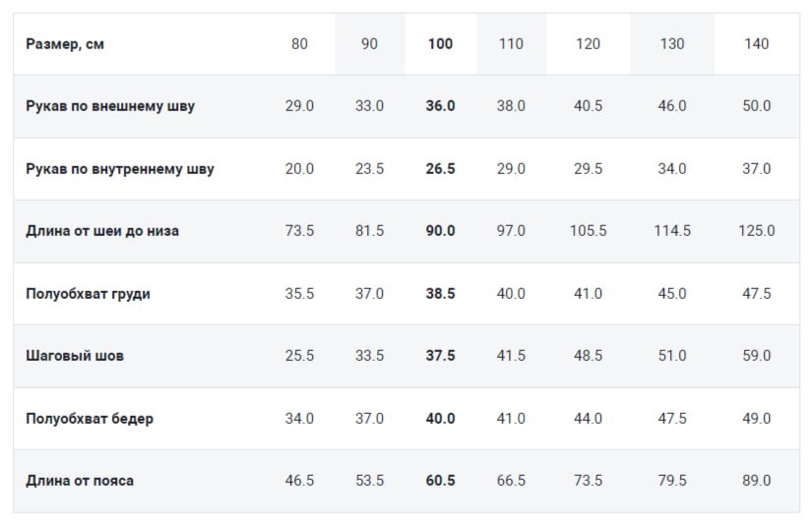Click the bold size 100 header
Screen dimensions: 812x531
[440, 44]
